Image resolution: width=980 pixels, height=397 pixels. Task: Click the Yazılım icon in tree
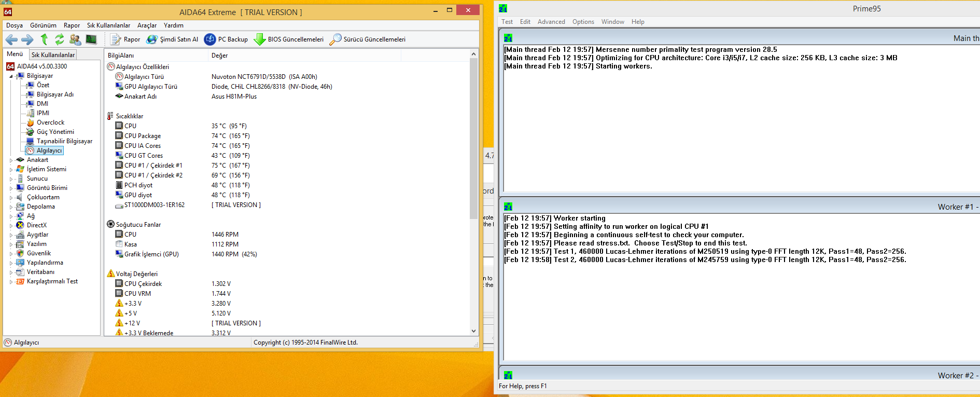click(x=20, y=244)
